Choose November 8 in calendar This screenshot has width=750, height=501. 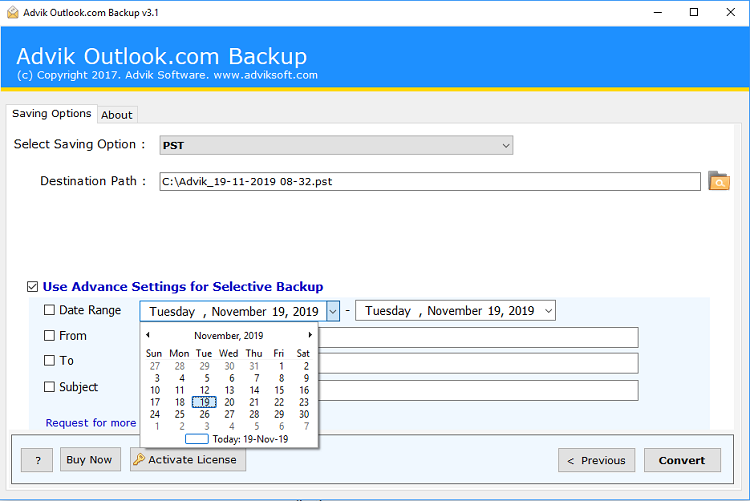pyautogui.click(x=281, y=378)
